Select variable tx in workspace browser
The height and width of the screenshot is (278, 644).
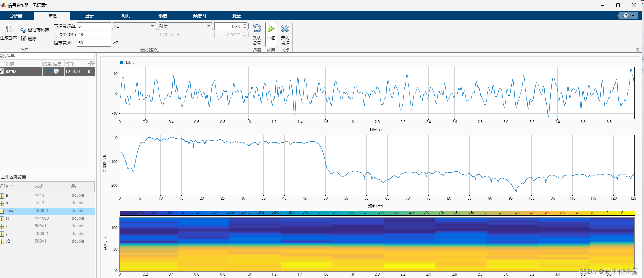(x=7, y=218)
